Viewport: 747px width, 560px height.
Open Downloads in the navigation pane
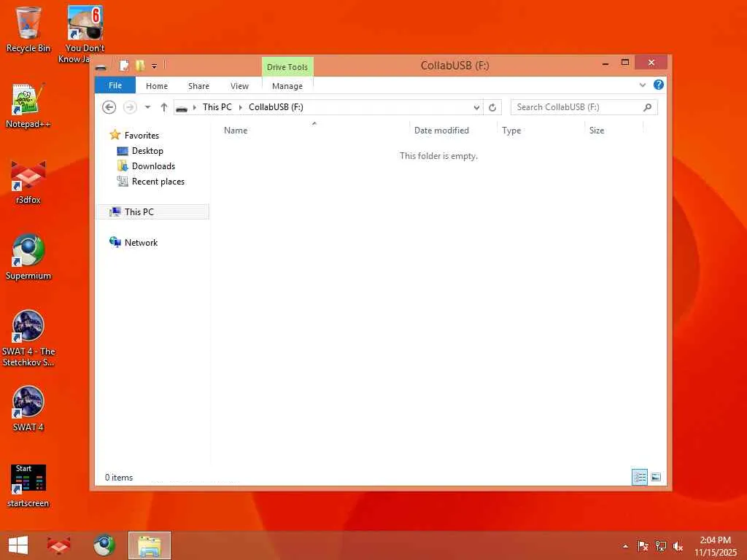[153, 166]
